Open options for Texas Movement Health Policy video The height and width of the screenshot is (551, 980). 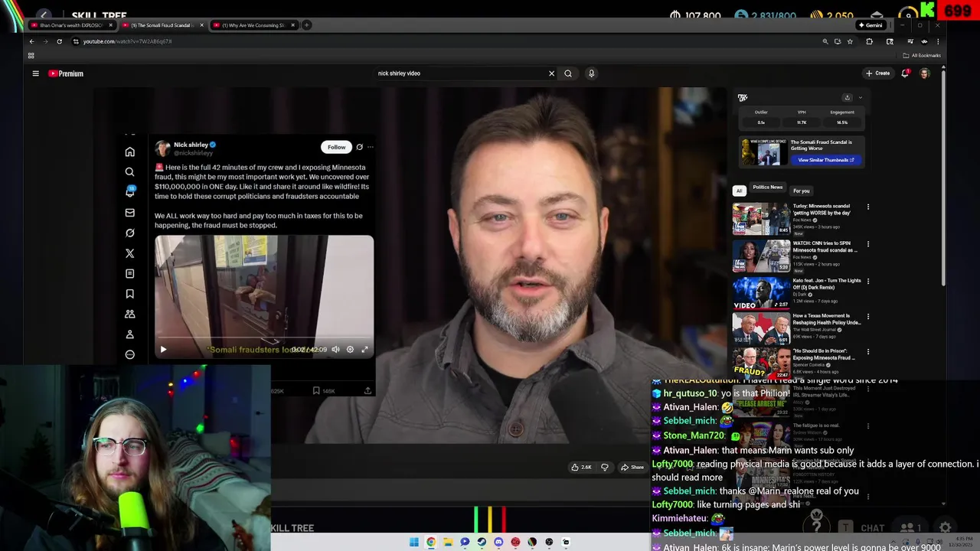point(867,316)
